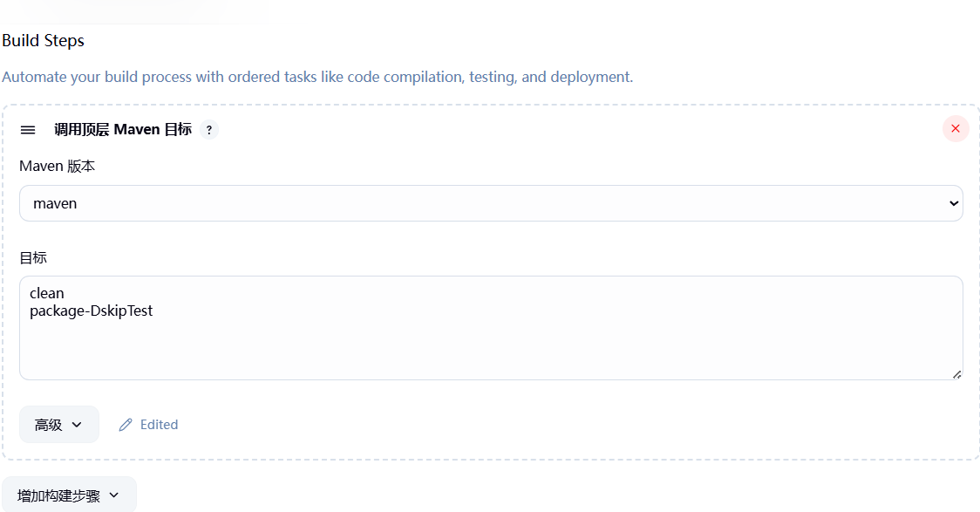
Task: Click the pencil icon beside Edited
Action: coord(126,425)
